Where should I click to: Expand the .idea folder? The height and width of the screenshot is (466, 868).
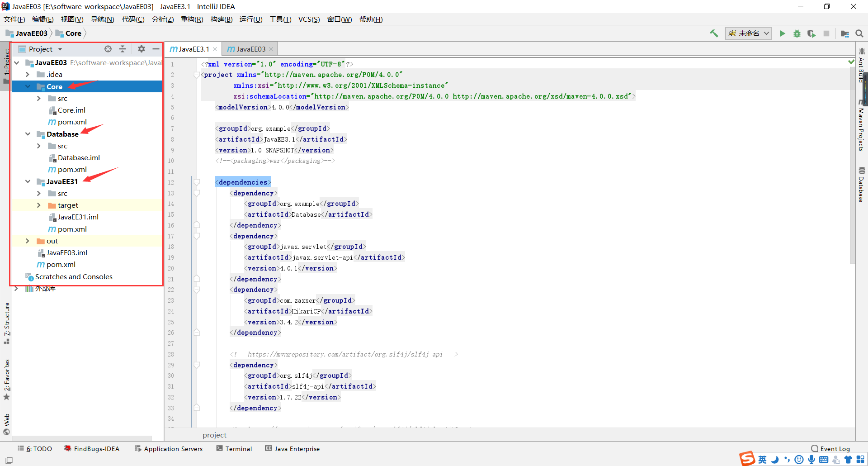(x=28, y=75)
